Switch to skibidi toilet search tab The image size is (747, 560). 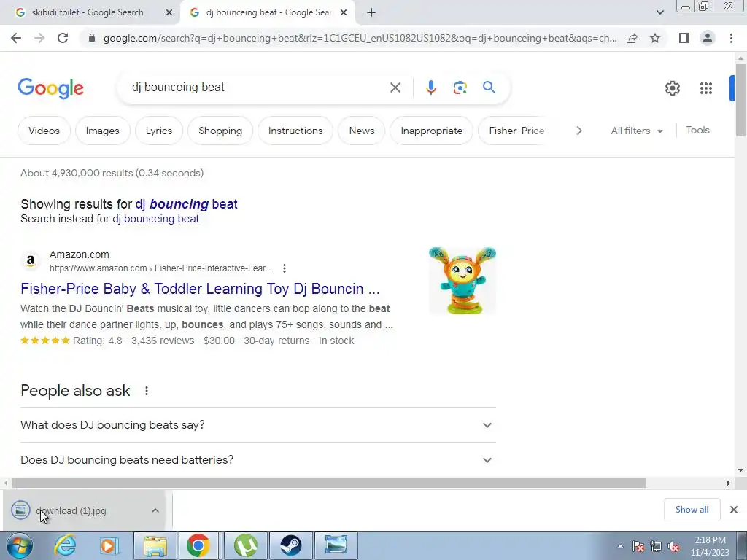88,12
